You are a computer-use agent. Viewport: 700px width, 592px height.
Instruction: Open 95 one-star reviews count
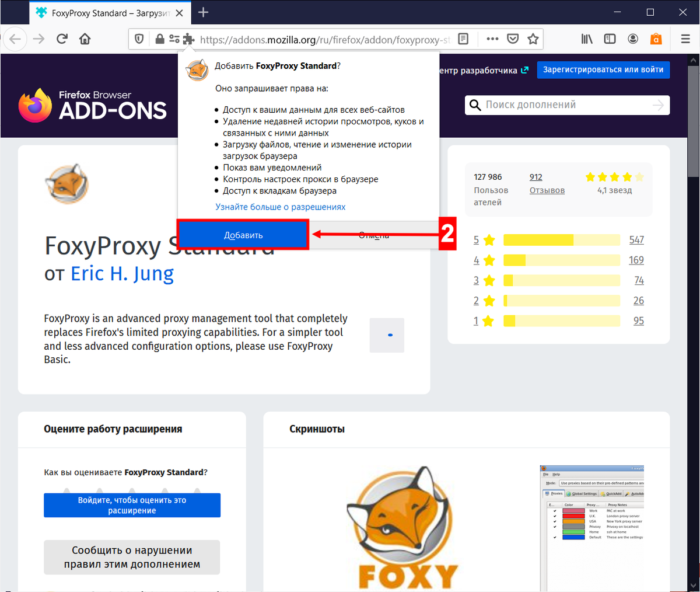point(639,321)
